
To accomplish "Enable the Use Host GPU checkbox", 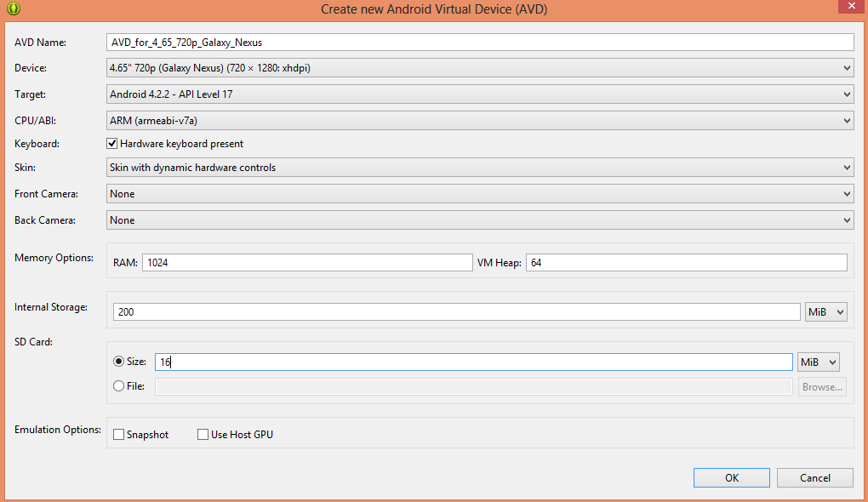I will click(203, 435).
